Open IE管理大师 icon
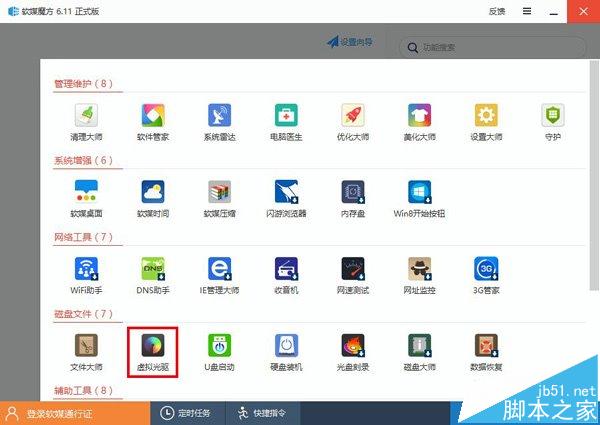This screenshot has height=425, width=600. [219, 276]
